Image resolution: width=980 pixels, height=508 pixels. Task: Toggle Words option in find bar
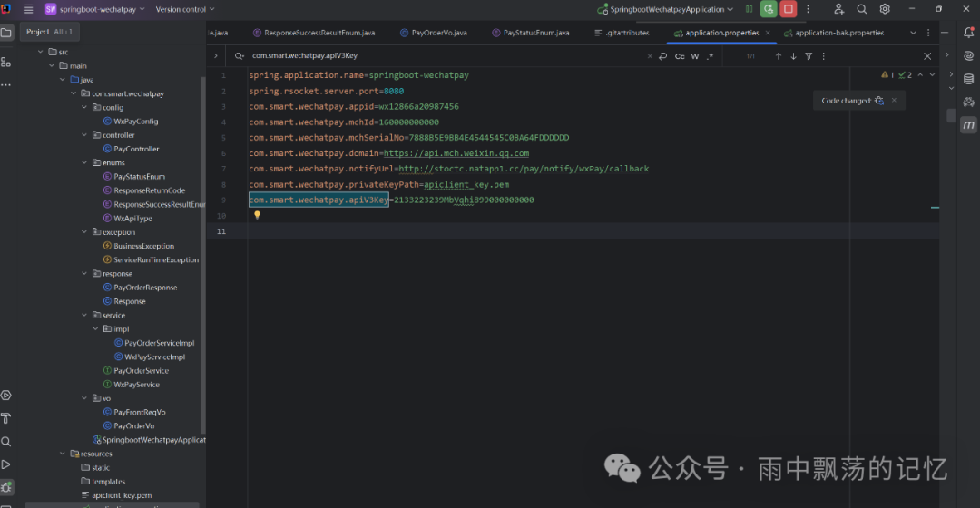point(695,56)
